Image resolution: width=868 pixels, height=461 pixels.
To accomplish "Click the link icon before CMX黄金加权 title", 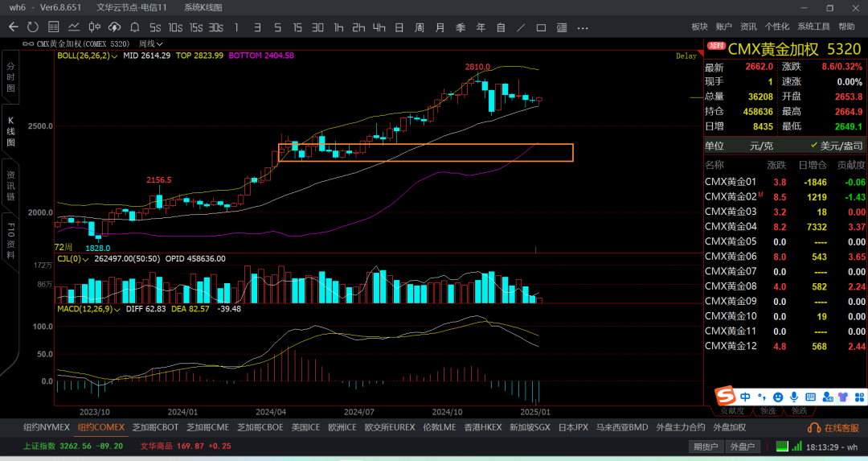I will (x=27, y=43).
